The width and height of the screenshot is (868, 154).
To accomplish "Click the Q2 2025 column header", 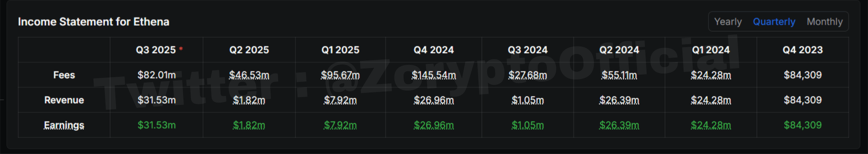I will (x=249, y=50).
